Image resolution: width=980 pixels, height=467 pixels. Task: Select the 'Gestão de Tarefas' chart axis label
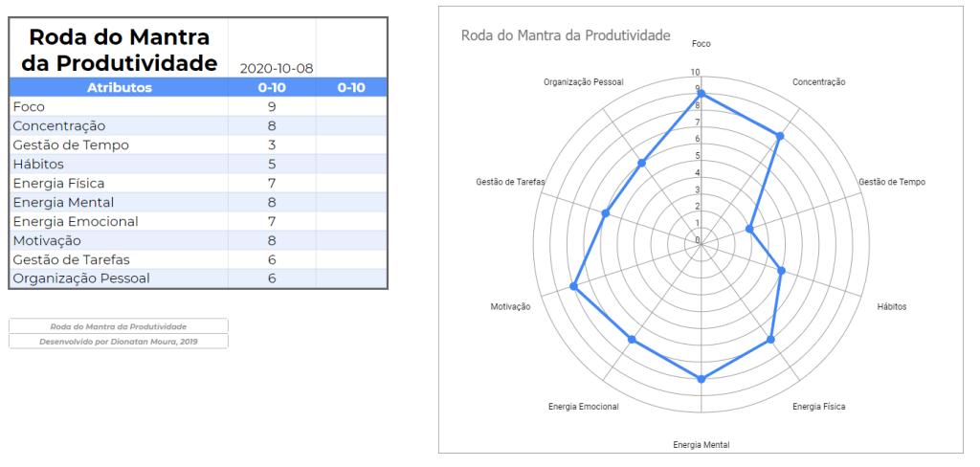pos(510,182)
